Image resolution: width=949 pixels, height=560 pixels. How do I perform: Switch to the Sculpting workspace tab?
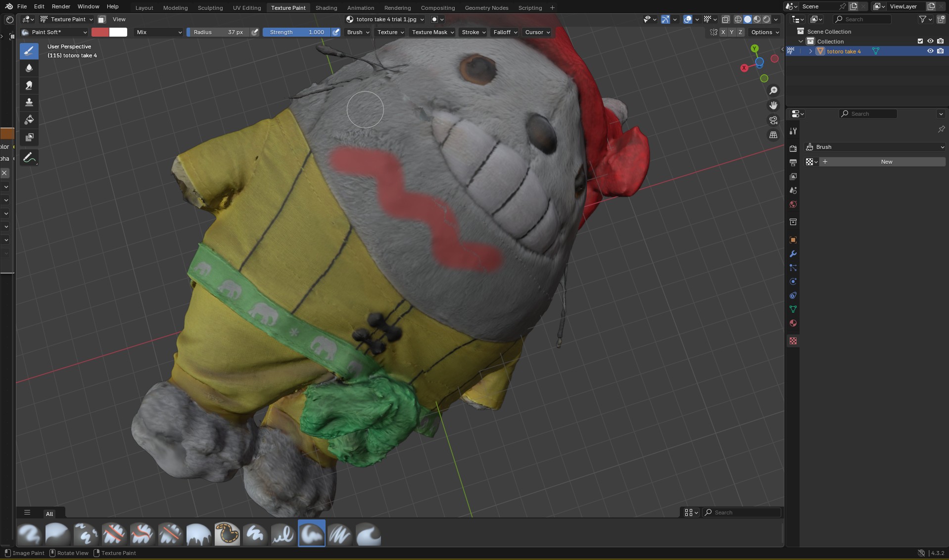click(210, 8)
